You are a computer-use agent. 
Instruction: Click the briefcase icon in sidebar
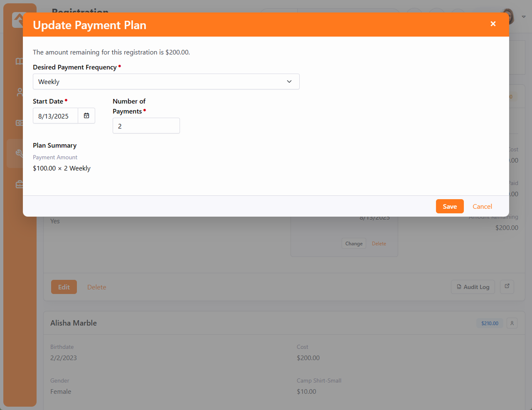coord(19,184)
